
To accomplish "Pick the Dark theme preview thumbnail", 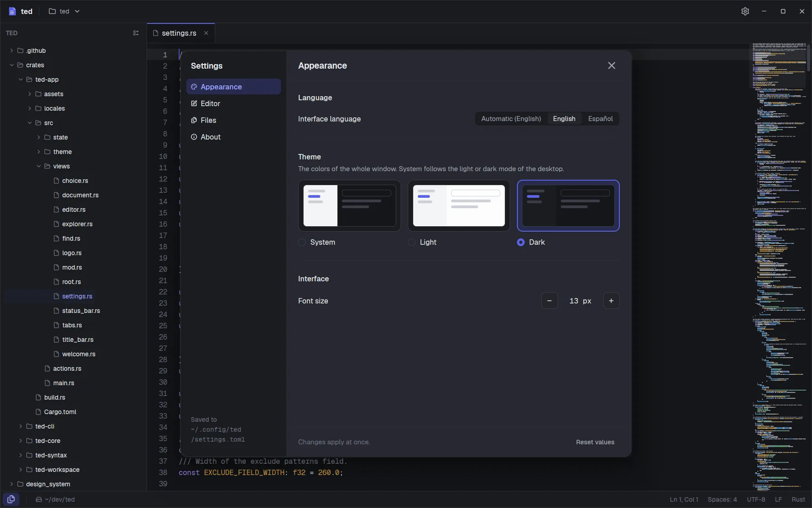I will click(568, 206).
